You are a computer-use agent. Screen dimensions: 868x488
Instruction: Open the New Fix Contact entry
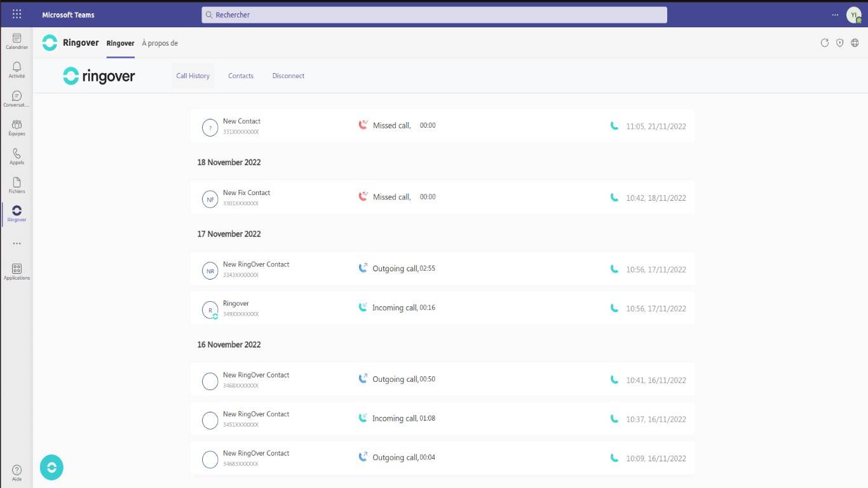coord(443,198)
